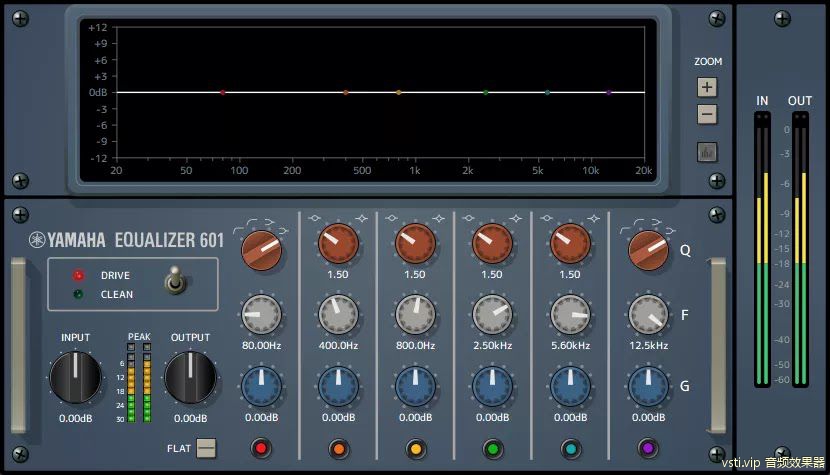Select the yellow band point on EQ graph
This screenshot has width=830, height=475.
(399, 92)
